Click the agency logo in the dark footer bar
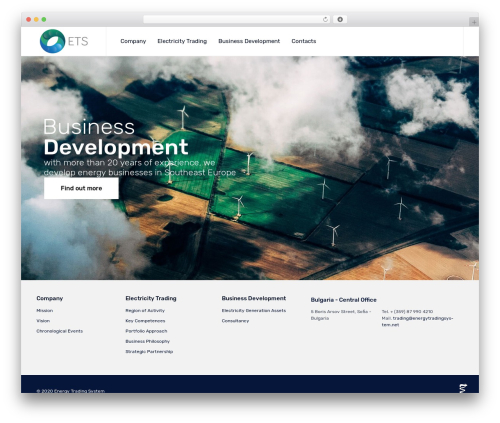 tap(463, 388)
